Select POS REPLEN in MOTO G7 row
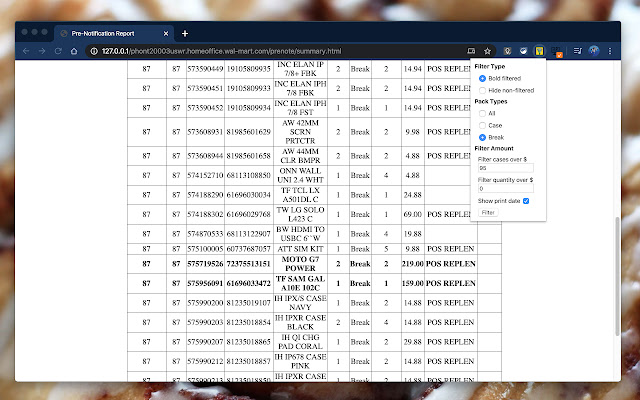640x400 pixels. [x=451, y=264]
